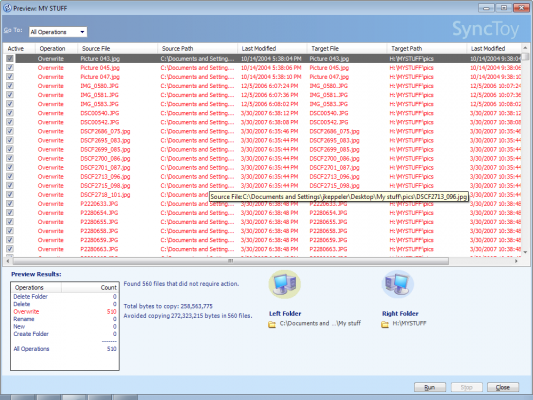Click the right arrow of the horizontal scrollbar
Viewport: 533px width, 400px height.
point(516,261)
